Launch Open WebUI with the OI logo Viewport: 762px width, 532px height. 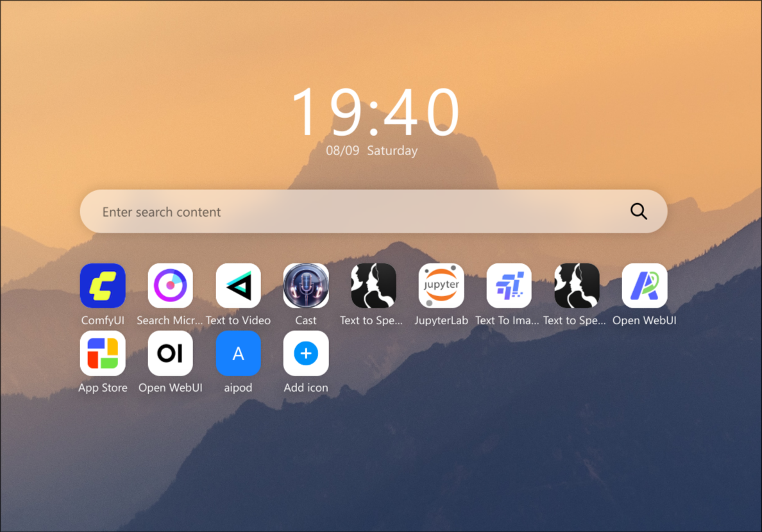tap(170, 353)
